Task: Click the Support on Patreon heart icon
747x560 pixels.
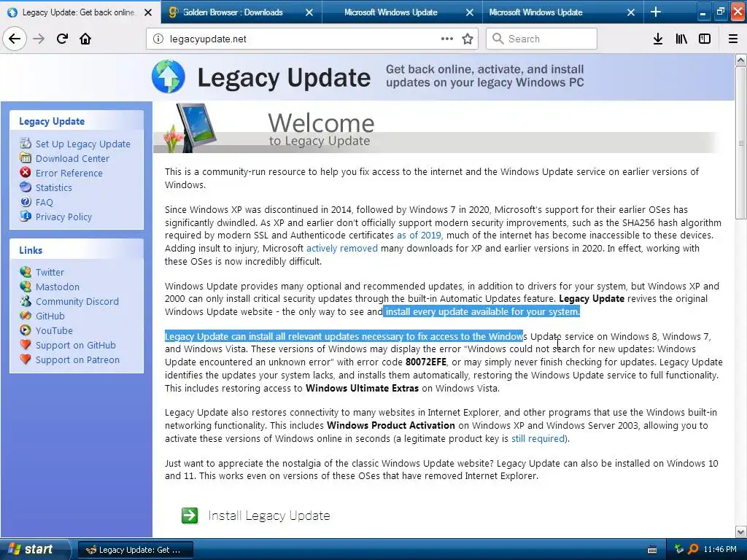Action: coord(26,359)
